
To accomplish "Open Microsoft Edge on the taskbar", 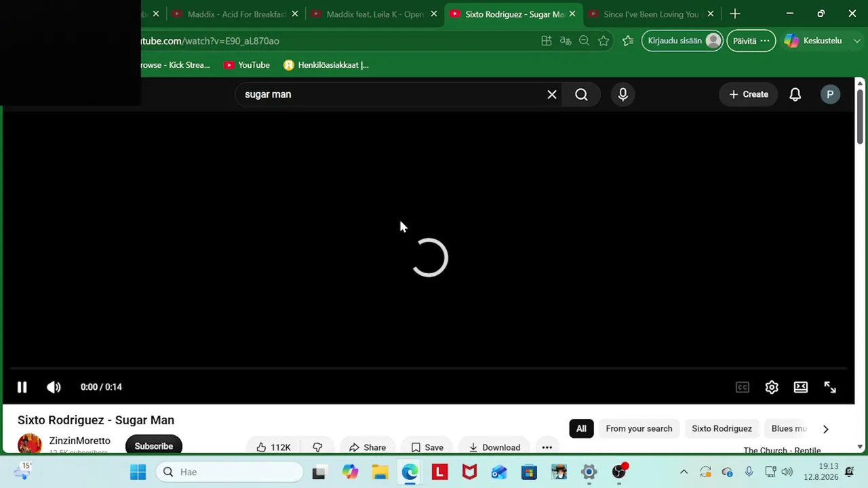I will (410, 472).
